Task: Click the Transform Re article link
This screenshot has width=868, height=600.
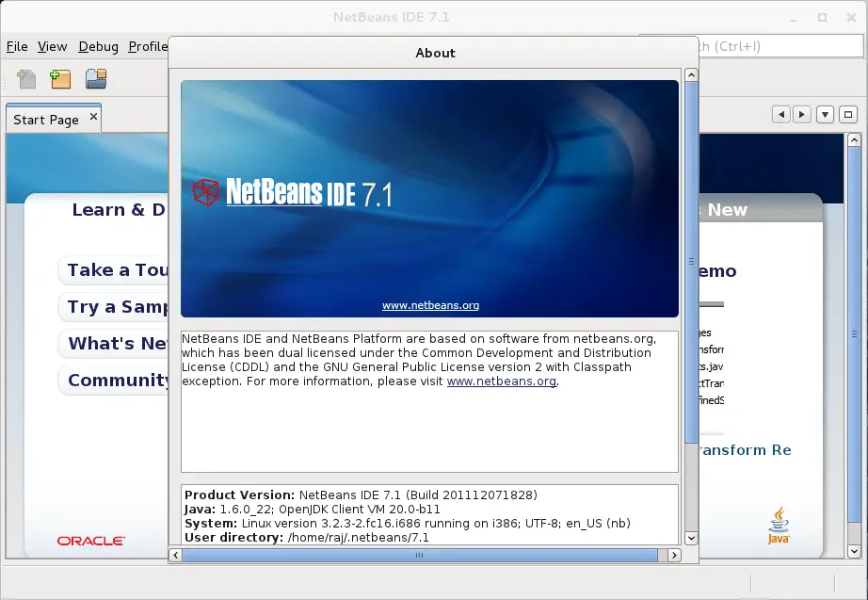Action: click(x=746, y=450)
